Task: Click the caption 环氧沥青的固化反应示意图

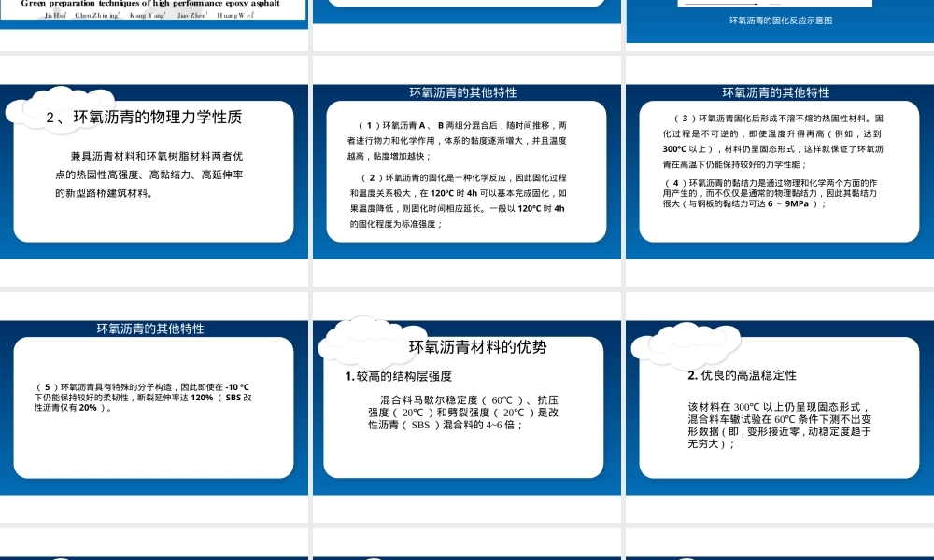Action: [780, 21]
